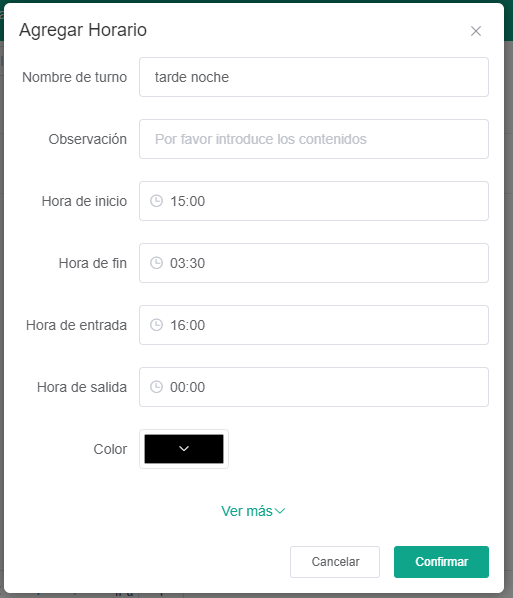Click the clock icon in Hora de inicio
This screenshot has height=598, width=513.
156,201
